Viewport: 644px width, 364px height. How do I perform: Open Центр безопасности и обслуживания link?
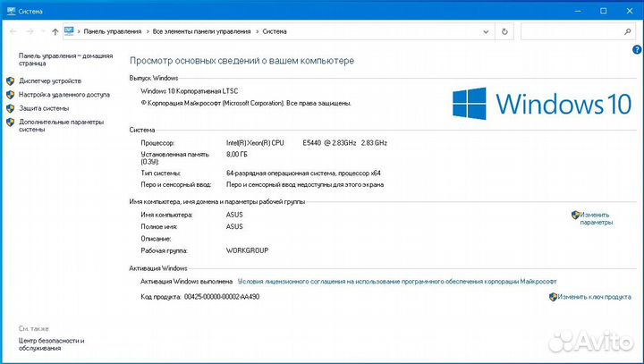point(51,344)
